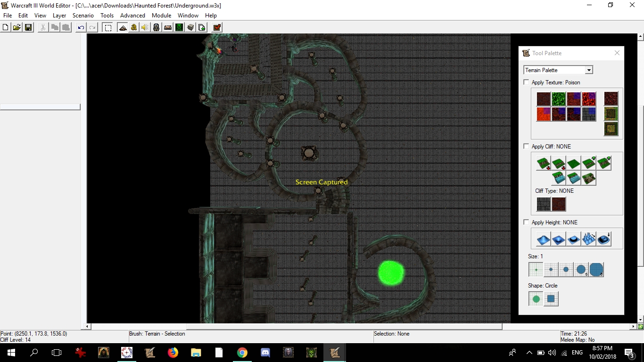Image resolution: width=644 pixels, height=362 pixels.
Task: Click the horizontal scrollbar left arrow
Action: (87, 326)
